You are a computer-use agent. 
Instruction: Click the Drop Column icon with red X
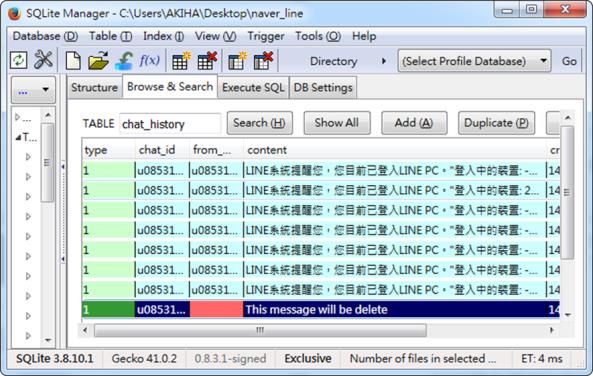[x=263, y=61]
